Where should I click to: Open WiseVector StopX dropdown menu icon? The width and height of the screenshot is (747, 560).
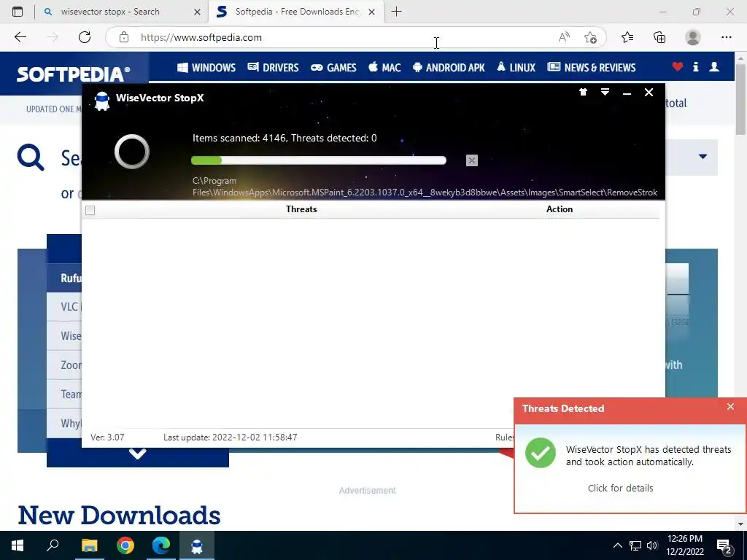(605, 92)
